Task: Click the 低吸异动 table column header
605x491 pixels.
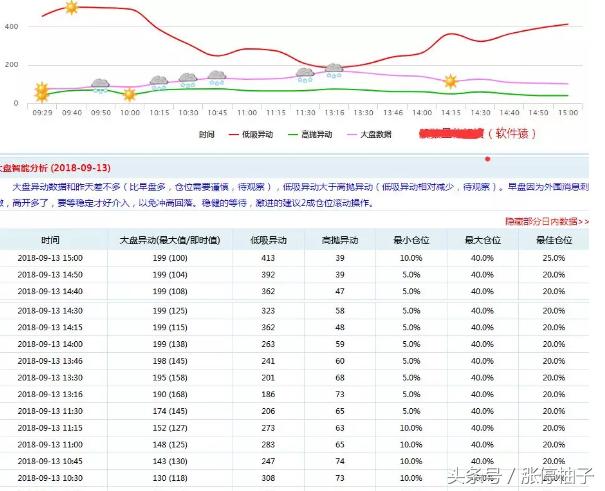Action: (x=264, y=240)
